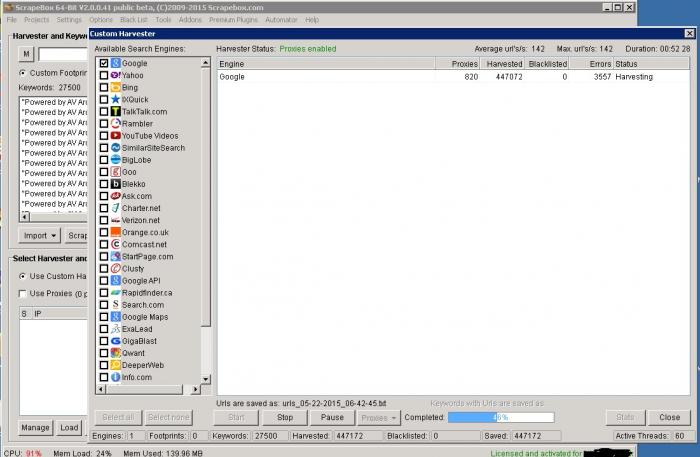This screenshot has height=457, width=700.
Task: Click the Ask.com engine icon
Action: (x=116, y=195)
